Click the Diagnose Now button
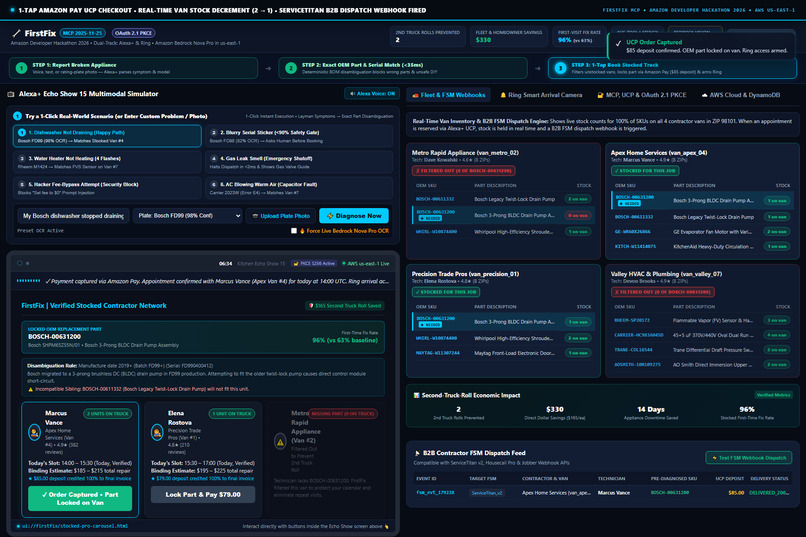This screenshot has height=537, width=806. pyautogui.click(x=354, y=216)
